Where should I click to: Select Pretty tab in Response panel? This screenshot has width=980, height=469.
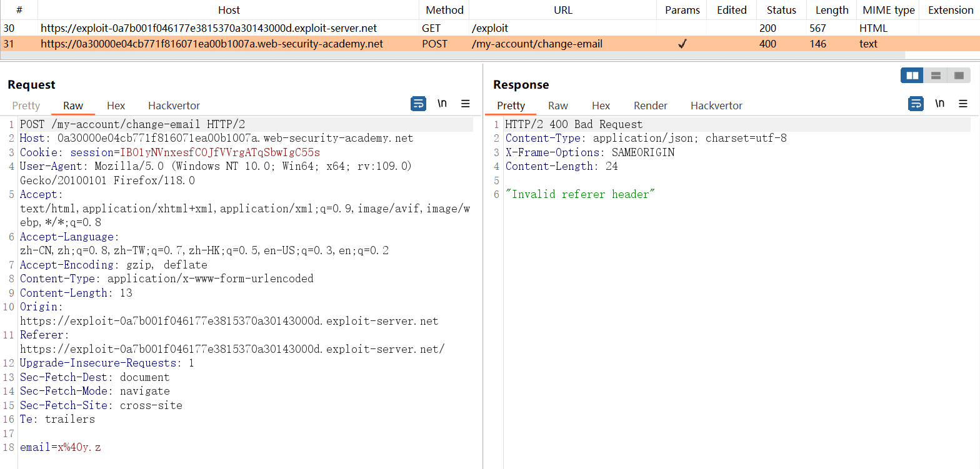click(511, 106)
